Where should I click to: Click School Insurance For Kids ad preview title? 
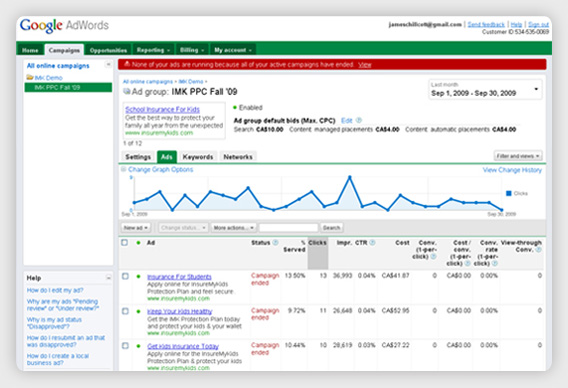pos(162,109)
